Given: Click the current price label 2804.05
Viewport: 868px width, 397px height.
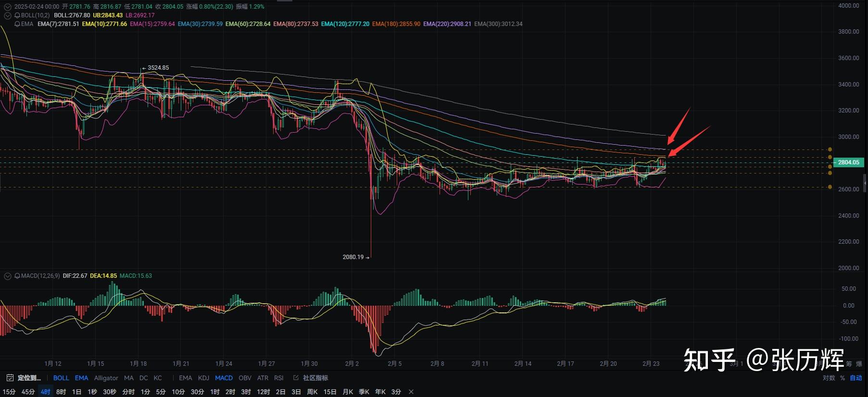Looking at the screenshot, I should (x=848, y=162).
